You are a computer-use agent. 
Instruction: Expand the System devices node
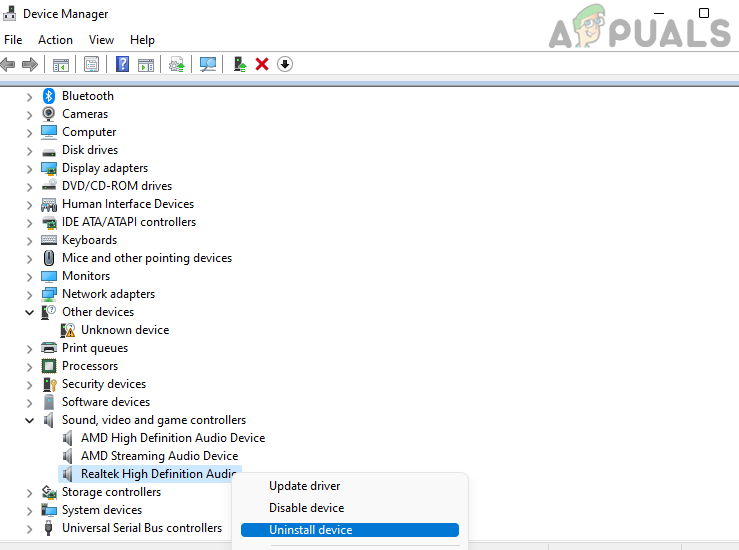(30, 511)
